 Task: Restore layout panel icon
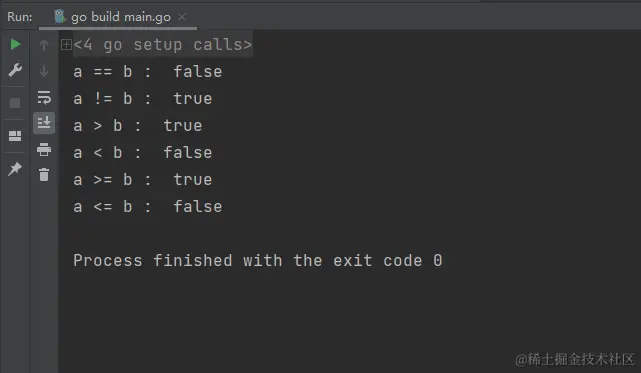coord(15,136)
